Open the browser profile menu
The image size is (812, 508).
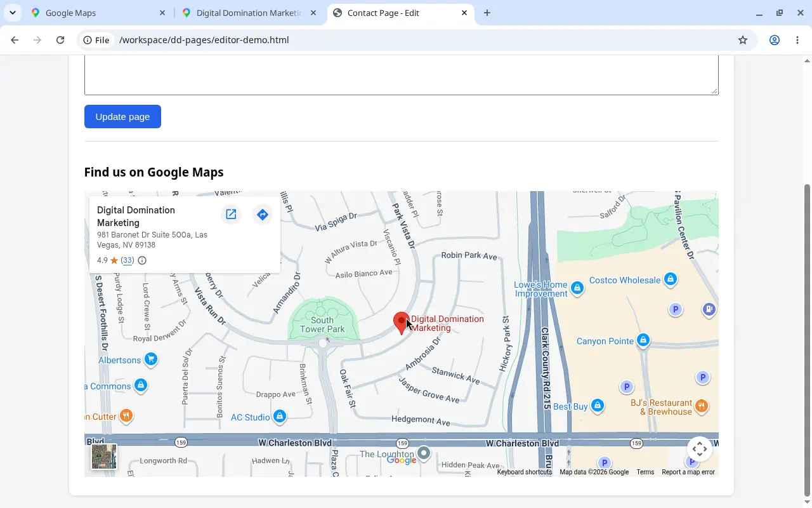click(775, 40)
